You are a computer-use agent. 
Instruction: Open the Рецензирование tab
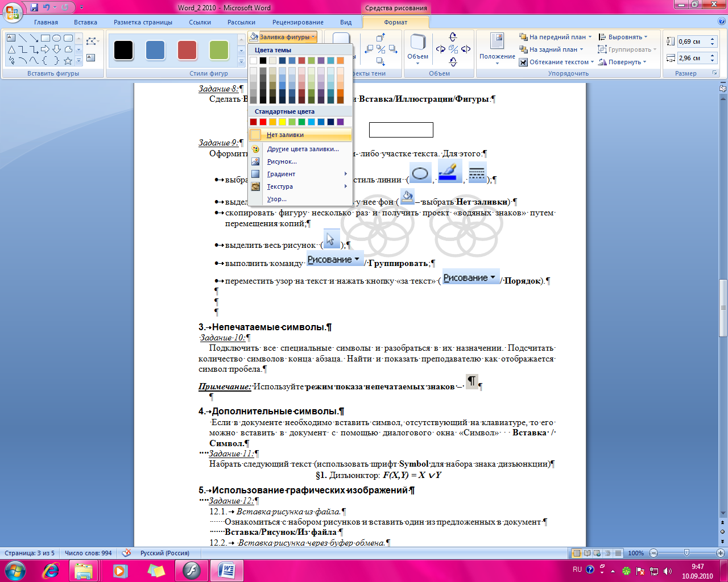[298, 22]
